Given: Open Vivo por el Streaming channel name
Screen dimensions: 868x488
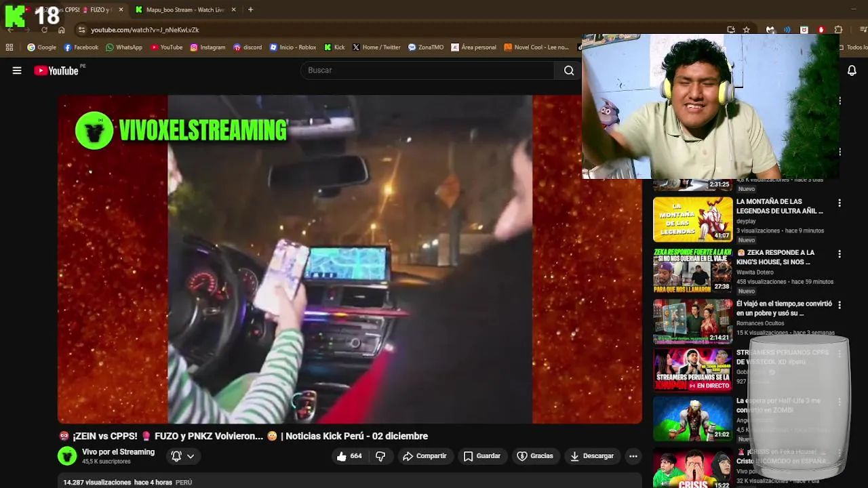Looking at the screenshot, I should pyautogui.click(x=118, y=452).
